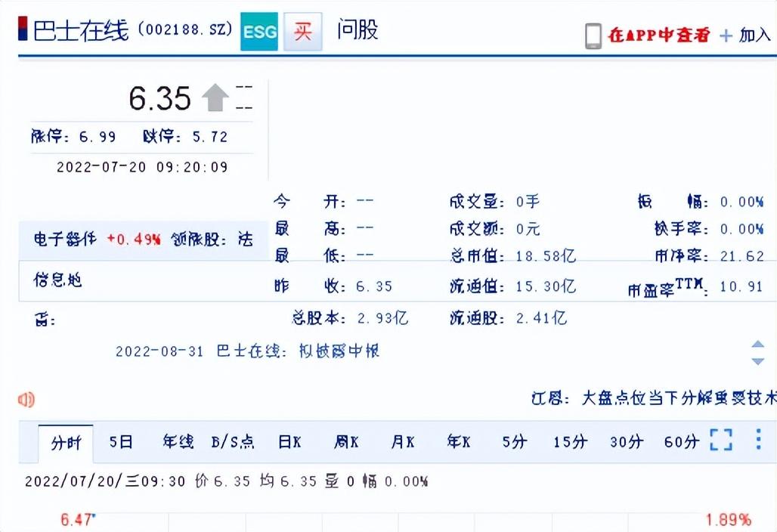Click the 流通股 2.41亿 value
The height and width of the screenshot is (532, 777).
click(x=541, y=318)
